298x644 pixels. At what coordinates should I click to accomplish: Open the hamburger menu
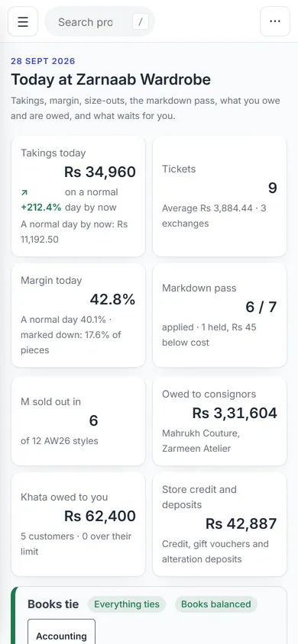click(x=23, y=21)
